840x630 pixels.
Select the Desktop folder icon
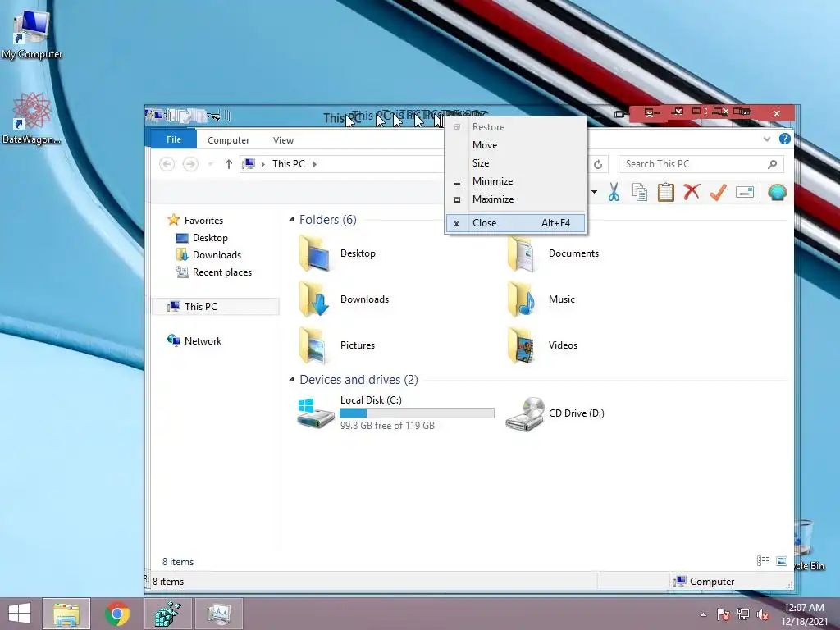coord(314,253)
